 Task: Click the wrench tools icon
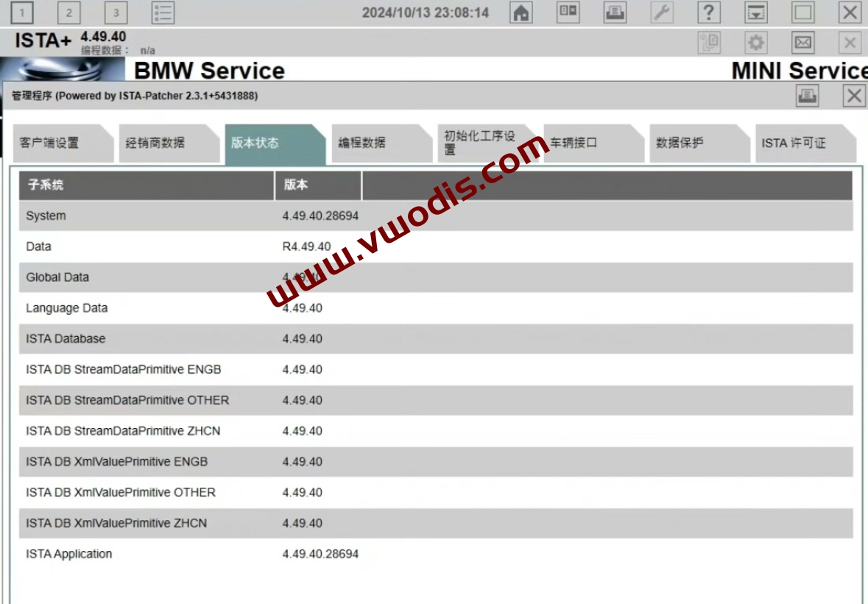(663, 14)
